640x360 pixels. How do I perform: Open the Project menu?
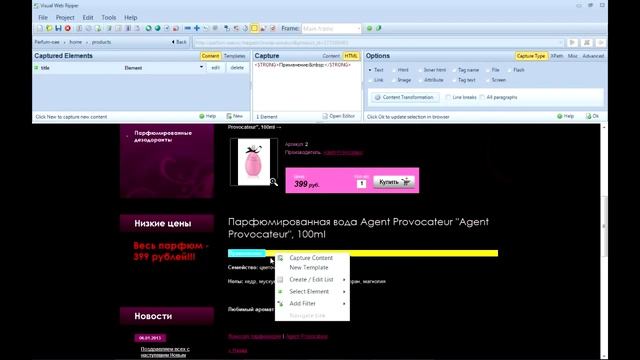(65, 18)
